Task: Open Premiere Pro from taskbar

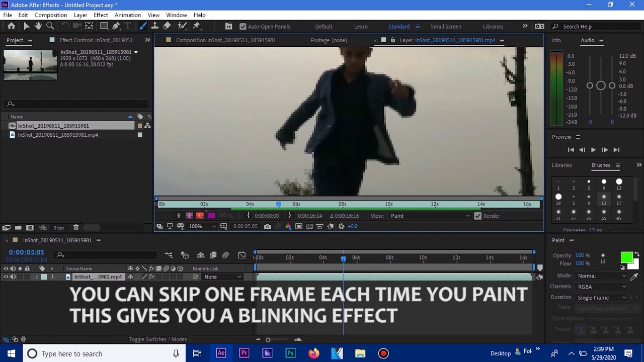Action: coord(244,353)
